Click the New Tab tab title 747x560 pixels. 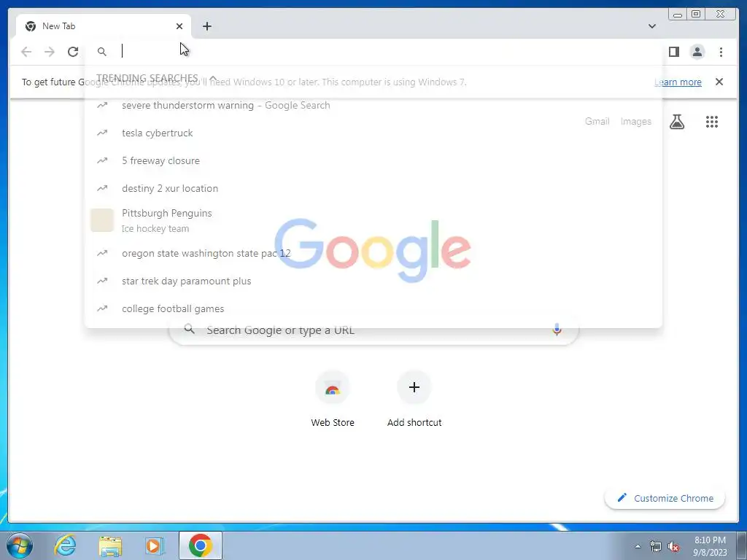[x=58, y=26]
